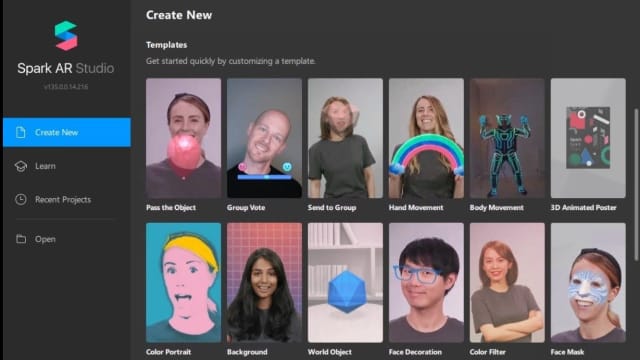This screenshot has width=640, height=360.
Task: Click the Open folder icon
Action: click(21, 239)
